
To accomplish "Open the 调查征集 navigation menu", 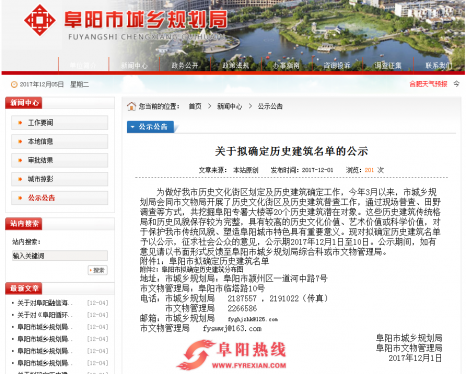I will tap(388, 65).
